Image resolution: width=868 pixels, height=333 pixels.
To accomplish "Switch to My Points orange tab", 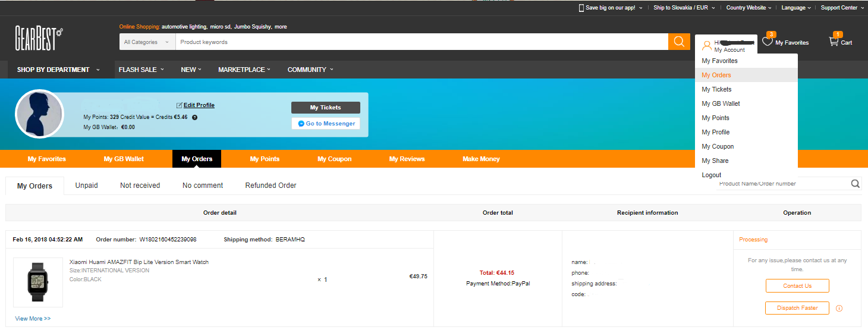I will (265, 159).
